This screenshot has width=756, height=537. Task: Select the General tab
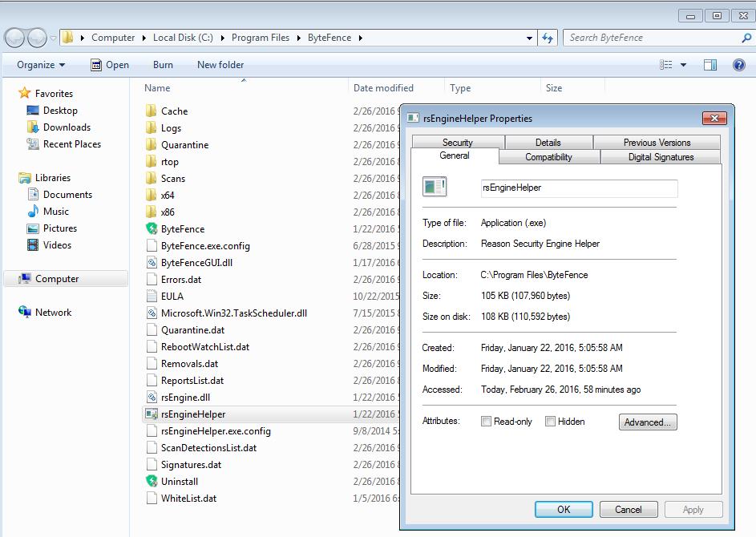[455, 155]
